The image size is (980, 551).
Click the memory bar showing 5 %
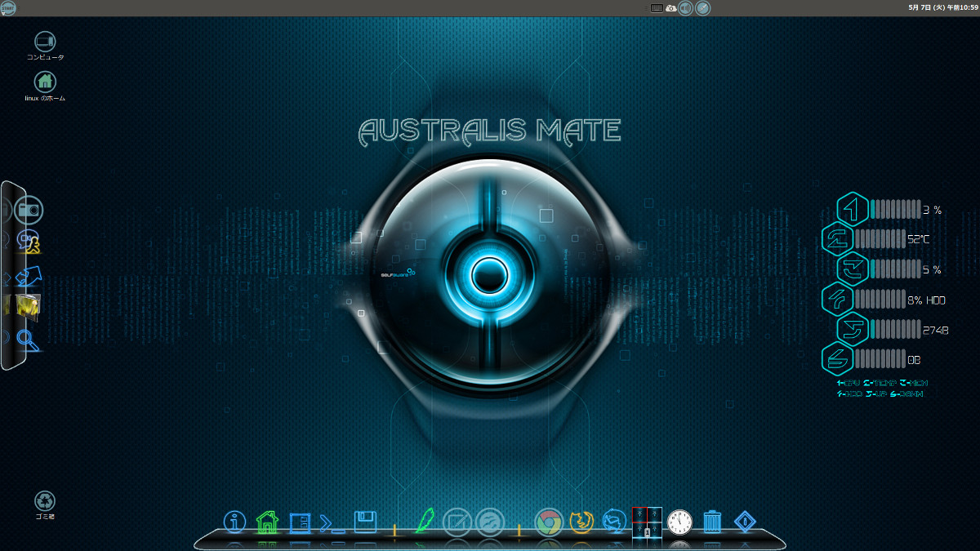tap(894, 269)
